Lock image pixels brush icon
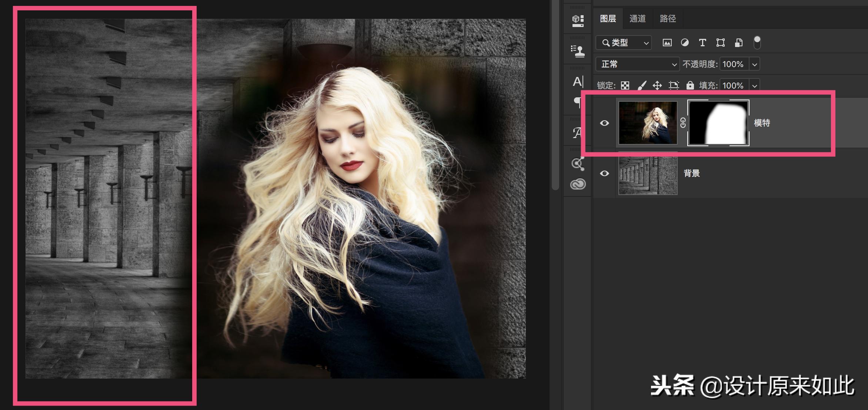Image resolution: width=868 pixels, height=410 pixels. (641, 85)
